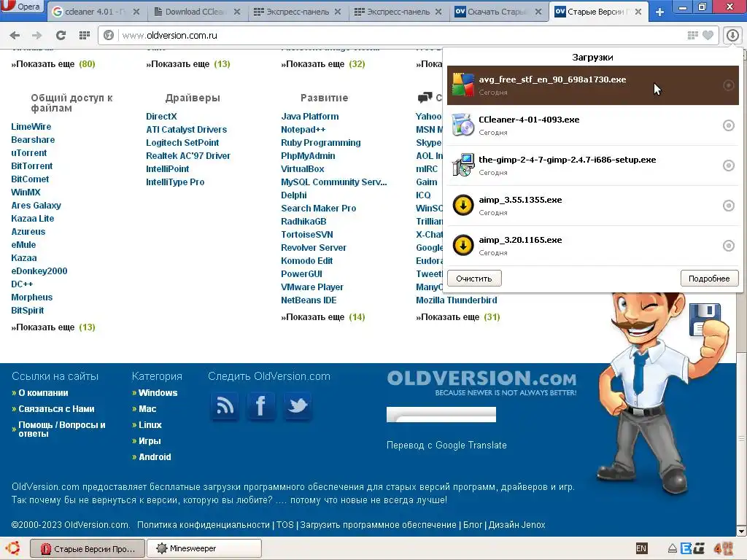Close the Скачать Старые tab

(538, 12)
